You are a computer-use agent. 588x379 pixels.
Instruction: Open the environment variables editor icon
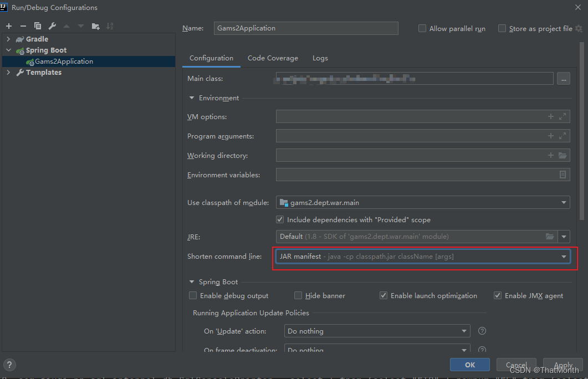pos(563,175)
